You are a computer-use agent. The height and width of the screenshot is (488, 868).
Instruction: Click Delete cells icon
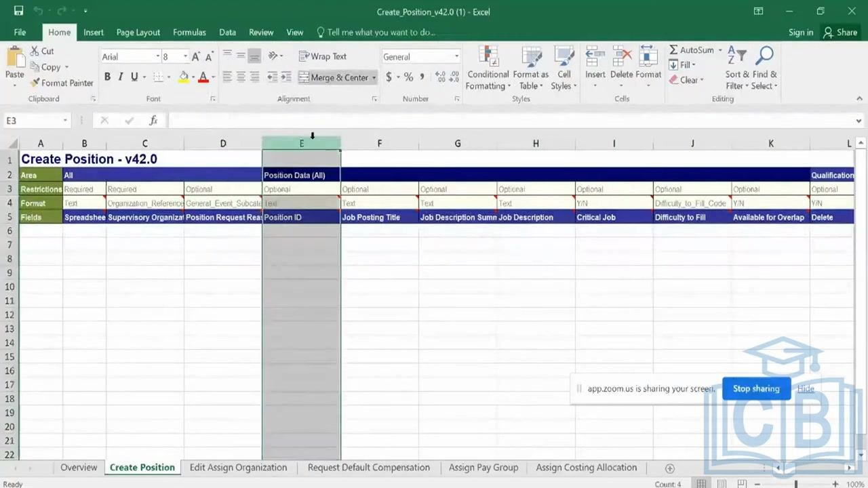point(621,57)
